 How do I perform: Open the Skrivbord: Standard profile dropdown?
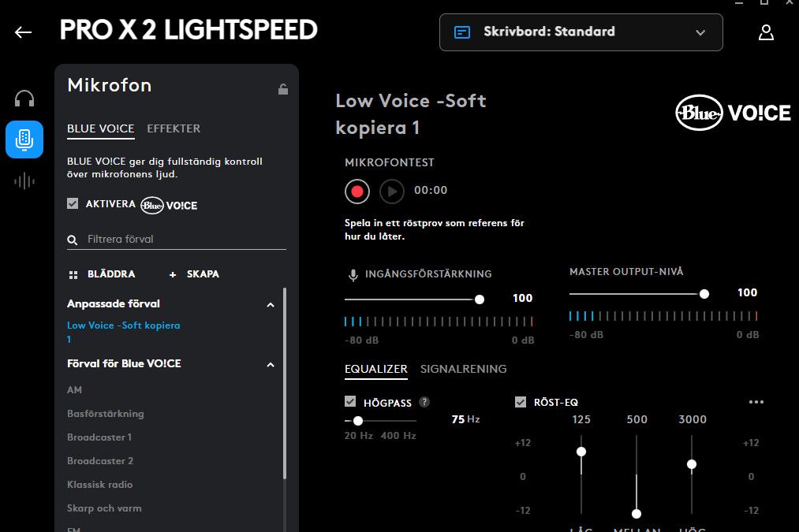pyautogui.click(x=581, y=32)
